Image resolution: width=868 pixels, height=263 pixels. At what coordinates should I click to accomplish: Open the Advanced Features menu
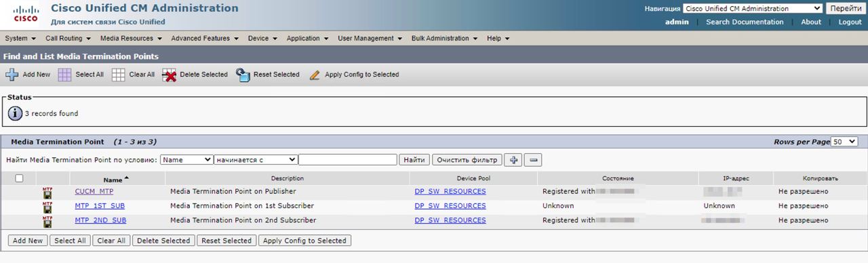[x=205, y=39]
